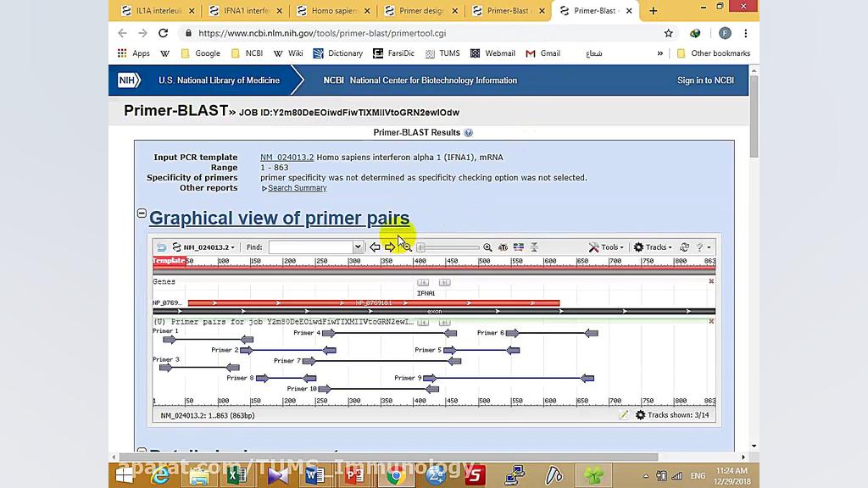Open the Chrome extension icon beside star
Screen dimensions: 868x488
pyautogui.click(x=695, y=33)
